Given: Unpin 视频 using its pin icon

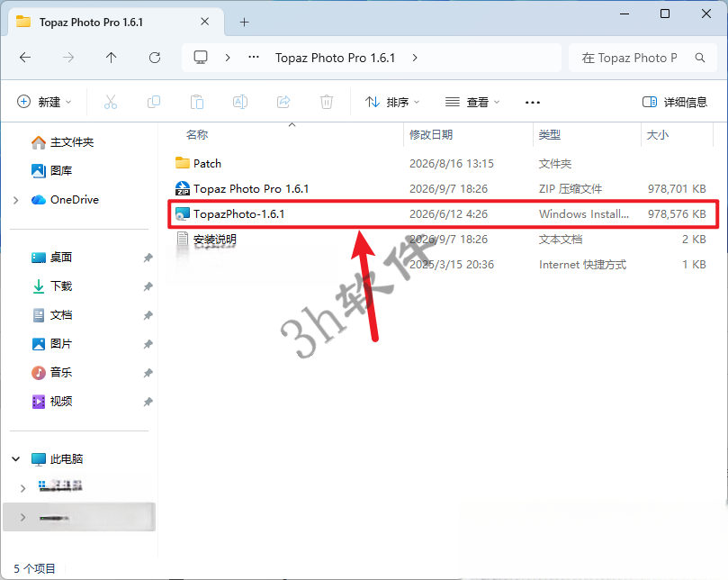Looking at the screenshot, I should [148, 402].
